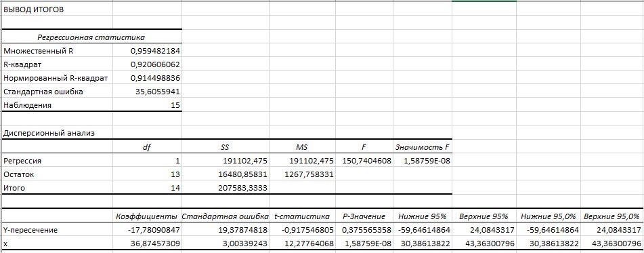Click the 'F' column header

point(364,147)
